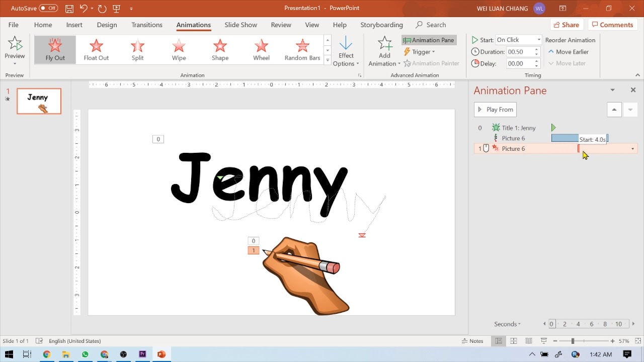Switch to the Design tab
This screenshot has height=362, width=644.
[107, 25]
